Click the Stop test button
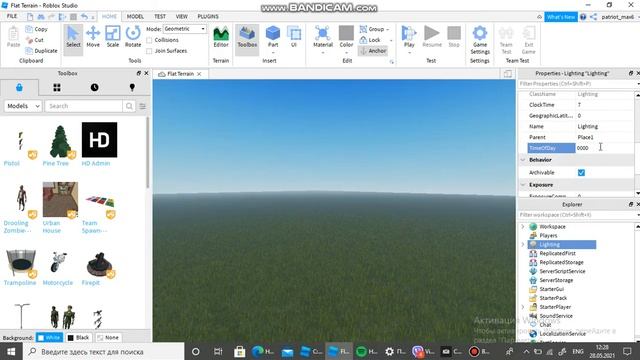This screenshot has width=640, height=360. [x=454, y=37]
